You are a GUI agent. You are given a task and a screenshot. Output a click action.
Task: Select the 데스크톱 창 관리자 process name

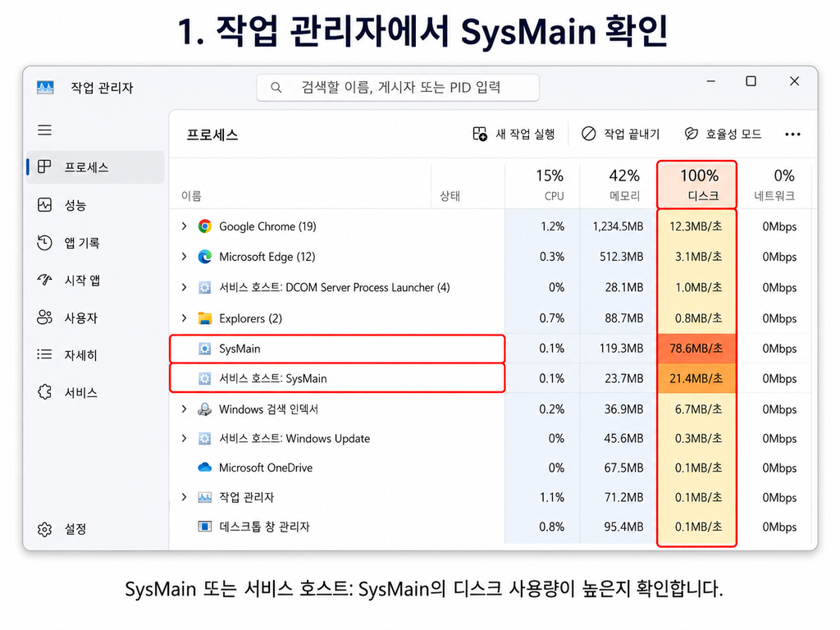coord(264,527)
